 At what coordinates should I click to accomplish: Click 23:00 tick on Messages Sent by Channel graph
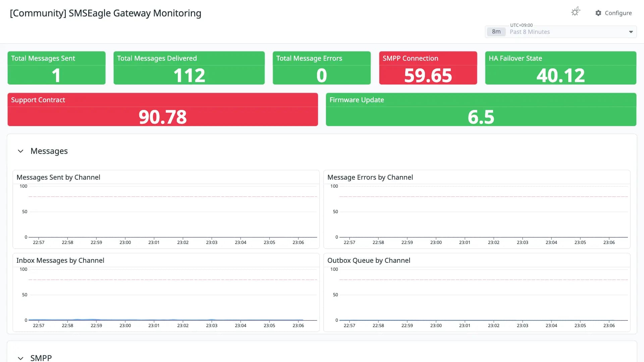pos(125,242)
